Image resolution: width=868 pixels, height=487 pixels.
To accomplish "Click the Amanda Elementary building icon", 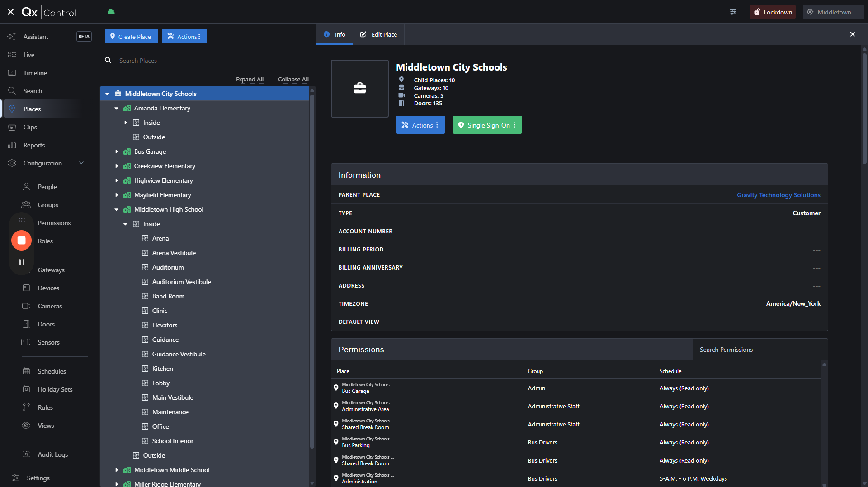I will point(127,108).
